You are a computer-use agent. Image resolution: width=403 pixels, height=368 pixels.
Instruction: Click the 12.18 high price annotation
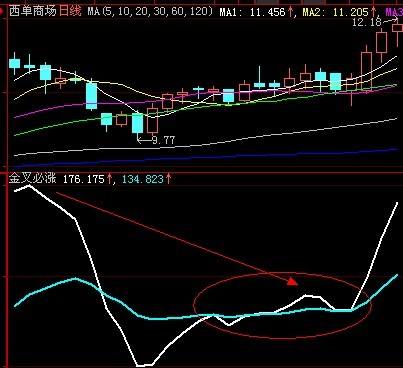(362, 22)
